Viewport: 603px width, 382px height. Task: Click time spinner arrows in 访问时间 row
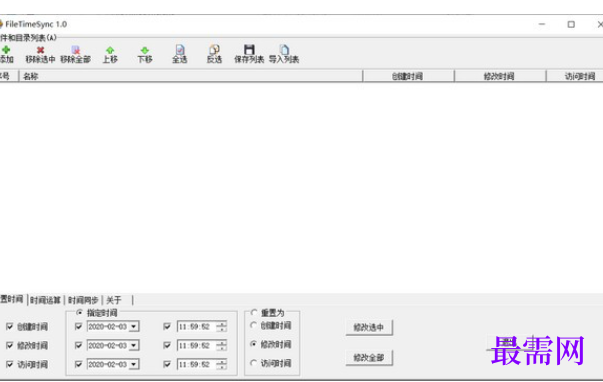(221, 364)
